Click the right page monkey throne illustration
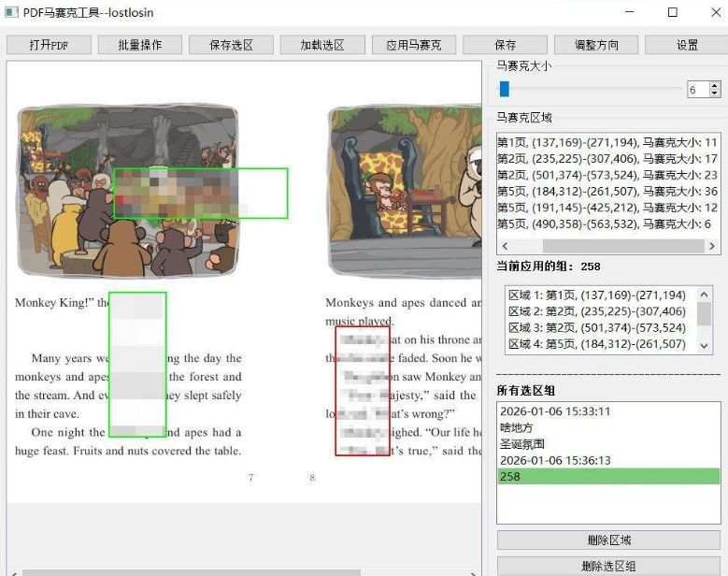728x576 pixels. tap(405, 191)
